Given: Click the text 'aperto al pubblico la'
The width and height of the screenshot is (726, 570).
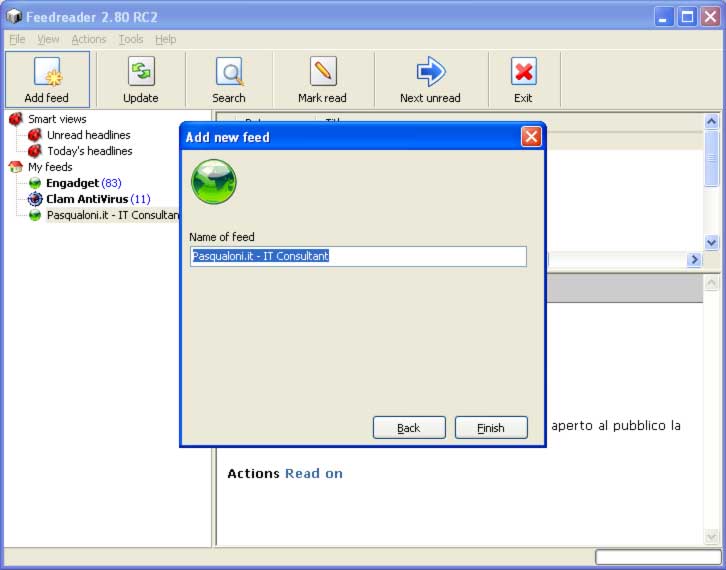Looking at the screenshot, I should pyautogui.click(x=616, y=426).
